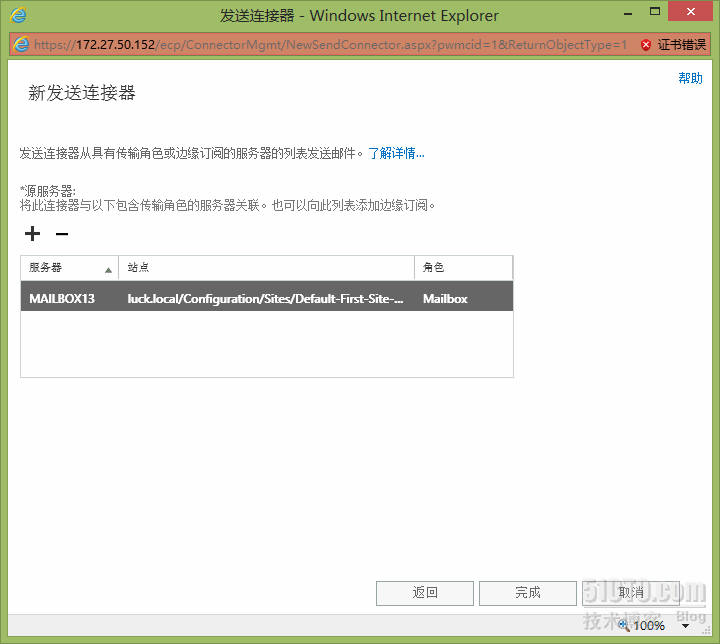Click the Mailbox role cell
720x644 pixels.
click(445, 299)
